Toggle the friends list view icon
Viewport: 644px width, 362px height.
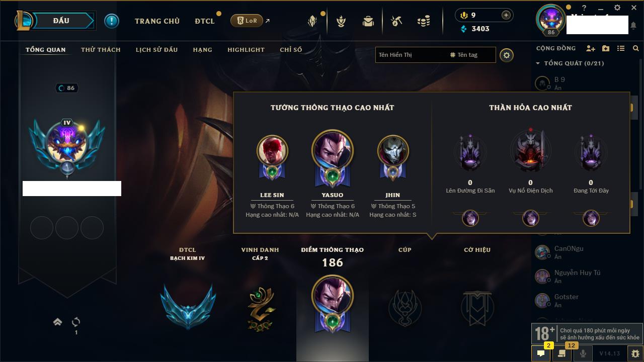621,48
